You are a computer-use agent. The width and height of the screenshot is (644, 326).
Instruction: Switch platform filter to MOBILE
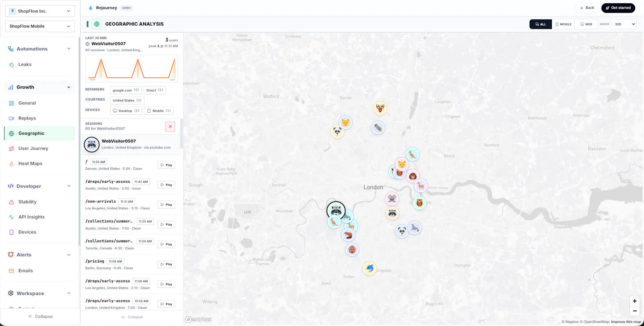pyautogui.click(x=563, y=24)
